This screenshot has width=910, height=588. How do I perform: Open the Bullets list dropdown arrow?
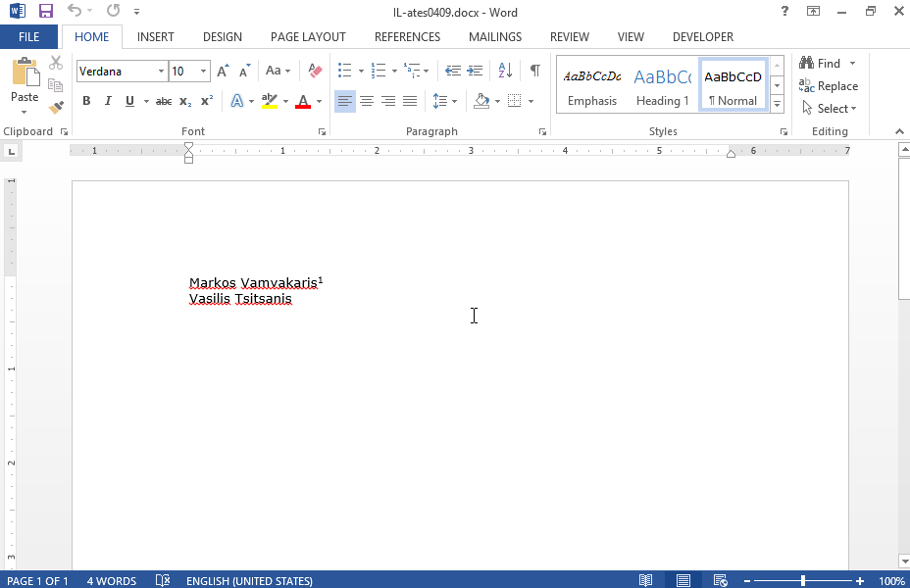tap(361, 72)
